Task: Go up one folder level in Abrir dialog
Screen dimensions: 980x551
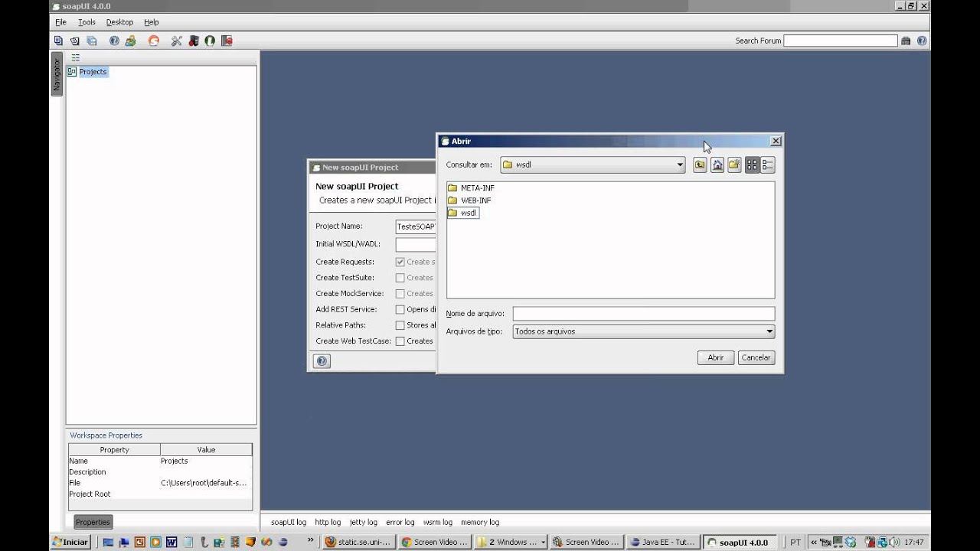Action: [700, 165]
